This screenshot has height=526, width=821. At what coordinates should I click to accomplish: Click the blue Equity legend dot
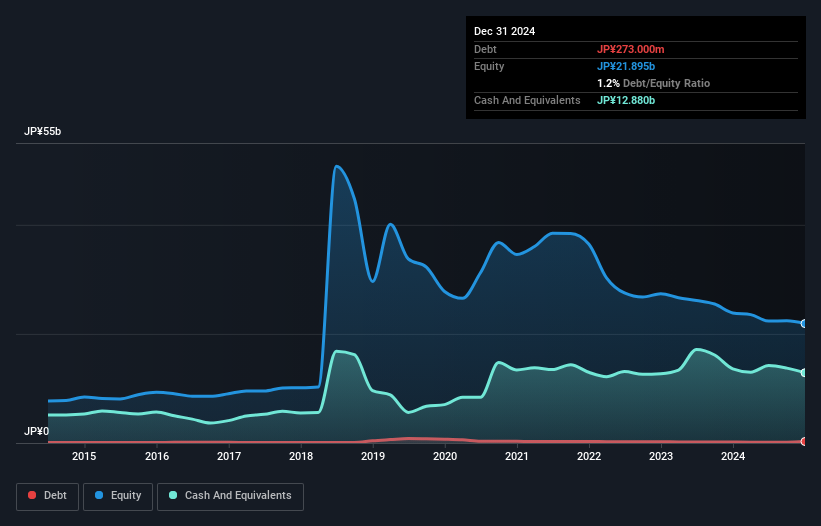coord(99,495)
